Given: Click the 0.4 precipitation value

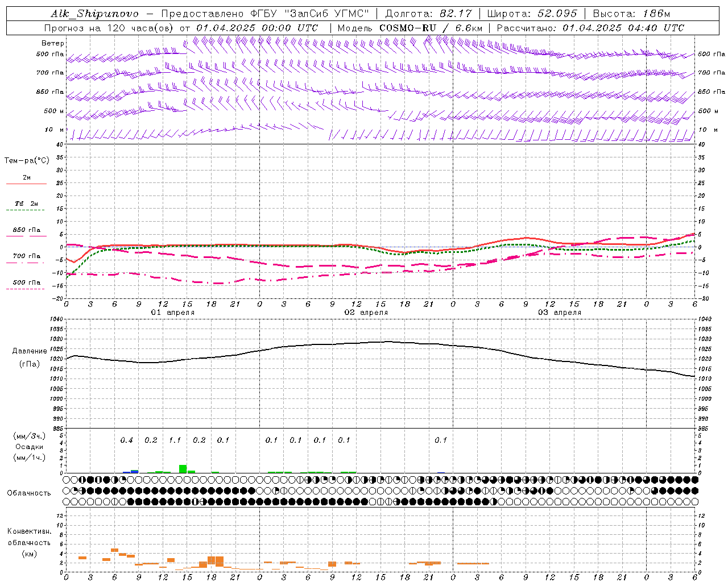Looking at the screenshot, I should tap(126, 440).
